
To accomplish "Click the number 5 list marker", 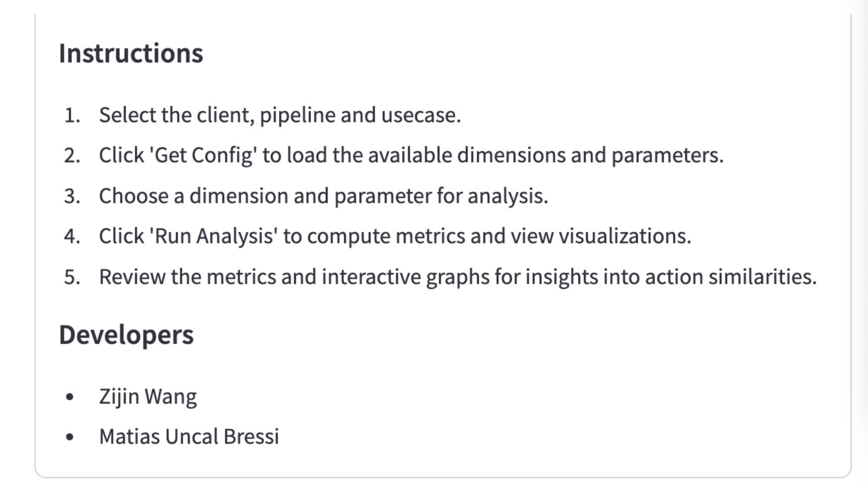I will coord(72,277).
